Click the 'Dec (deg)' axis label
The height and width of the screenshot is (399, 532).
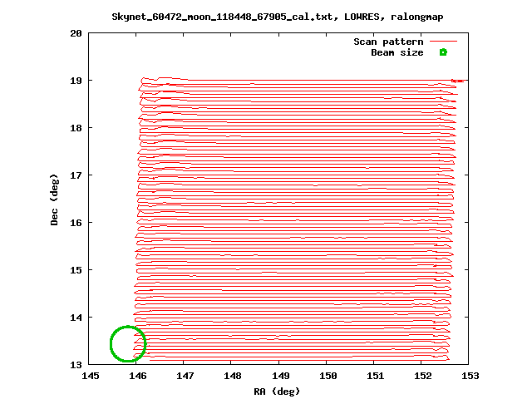[54, 199]
